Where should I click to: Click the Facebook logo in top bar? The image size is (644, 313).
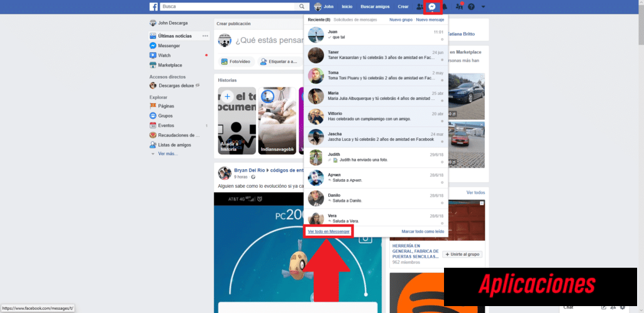pos(153,6)
